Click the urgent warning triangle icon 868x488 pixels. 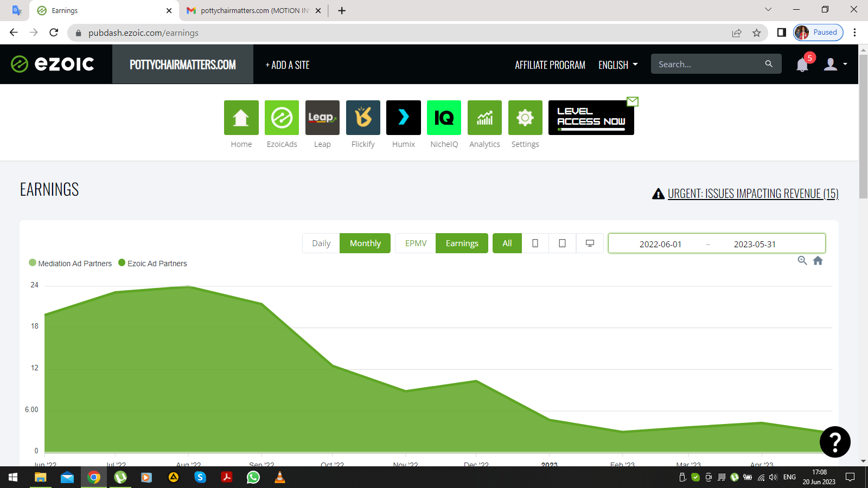[658, 194]
